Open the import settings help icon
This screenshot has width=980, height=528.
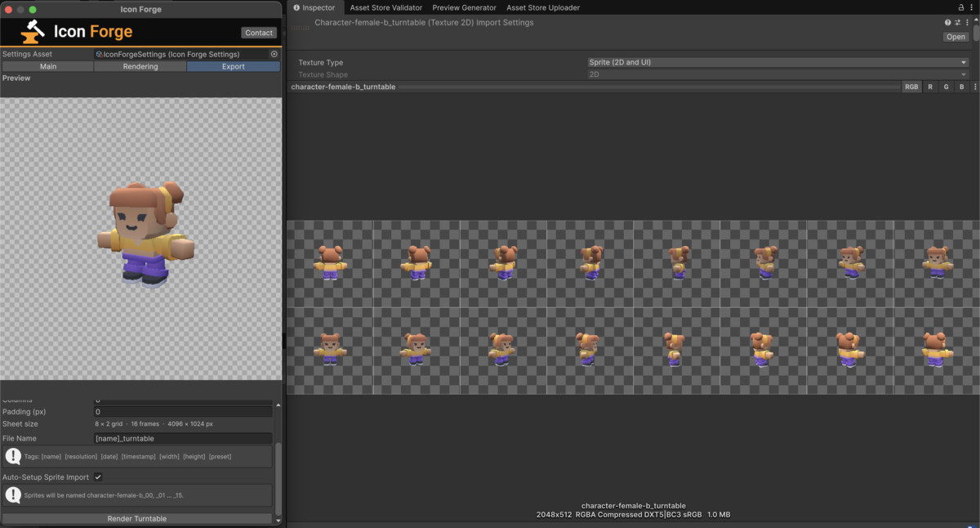[948, 23]
